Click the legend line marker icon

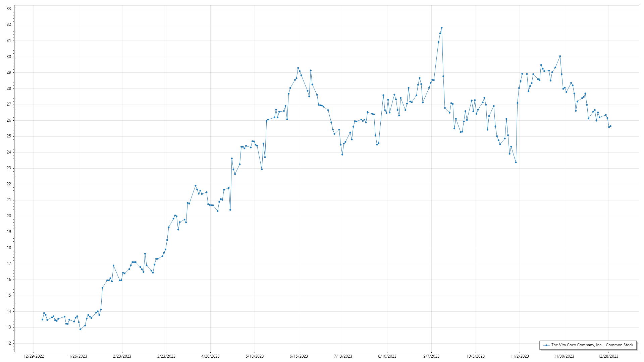point(546,345)
